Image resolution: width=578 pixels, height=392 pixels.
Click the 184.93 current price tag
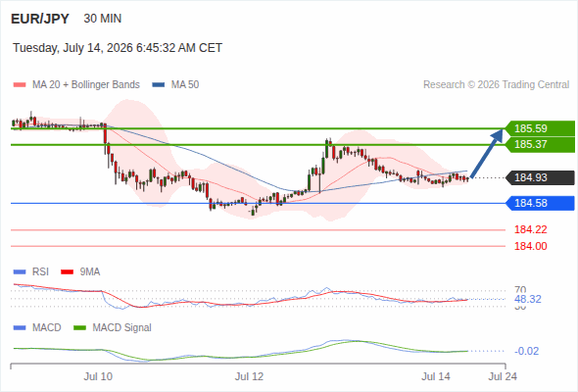click(540, 177)
